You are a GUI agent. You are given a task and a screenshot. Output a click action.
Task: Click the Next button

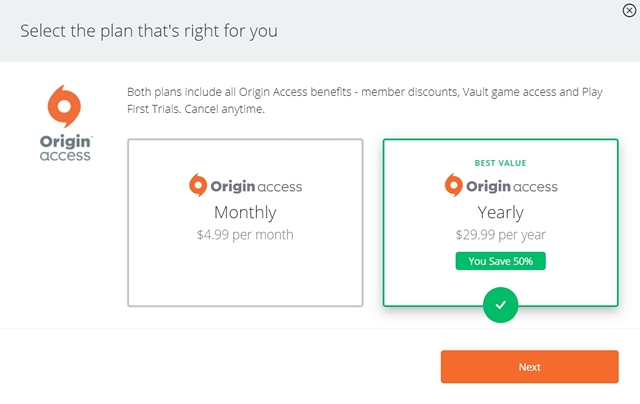click(x=529, y=366)
